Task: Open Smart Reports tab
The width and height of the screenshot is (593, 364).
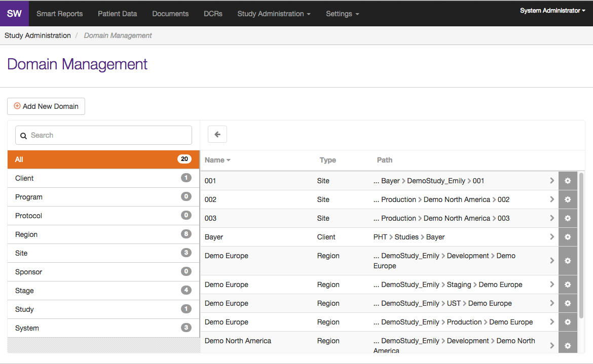Action: (x=60, y=14)
